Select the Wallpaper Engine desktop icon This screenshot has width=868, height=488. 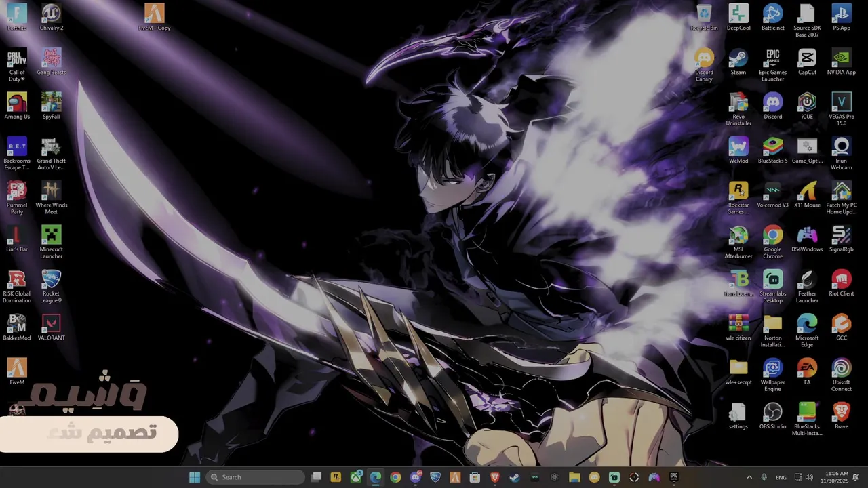773,375
